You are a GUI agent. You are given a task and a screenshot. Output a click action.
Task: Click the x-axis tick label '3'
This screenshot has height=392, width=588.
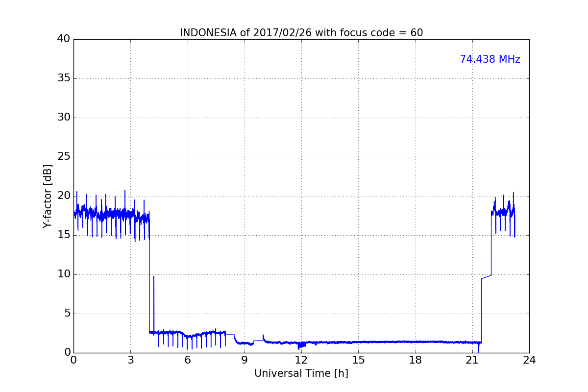pos(130,360)
